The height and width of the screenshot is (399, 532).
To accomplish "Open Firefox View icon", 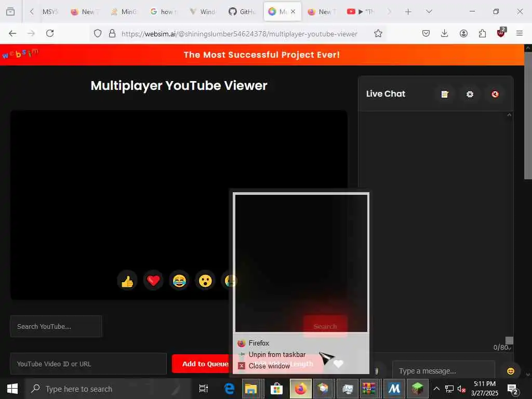I will click(10, 11).
